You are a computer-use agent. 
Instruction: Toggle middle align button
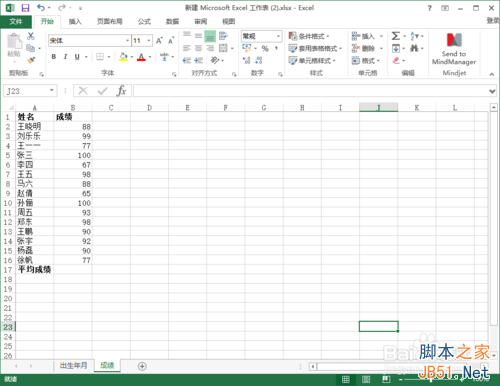click(199, 36)
